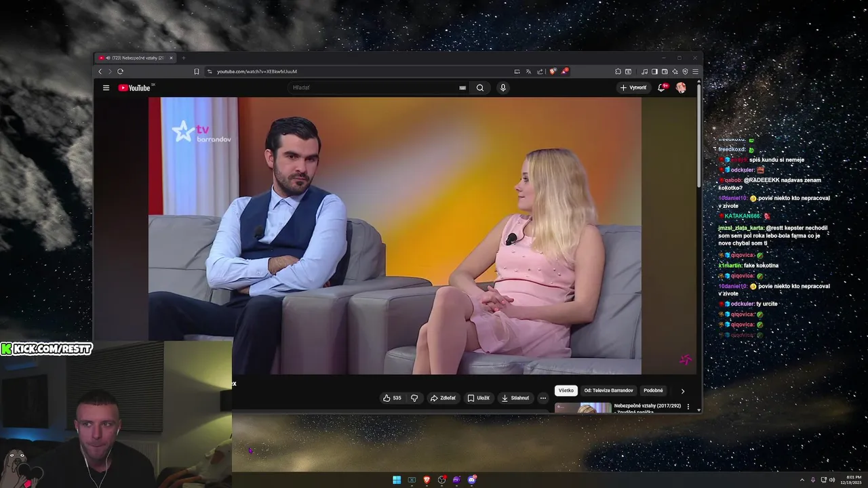
Task: Click the share link icon in address bar
Action: 540,71
